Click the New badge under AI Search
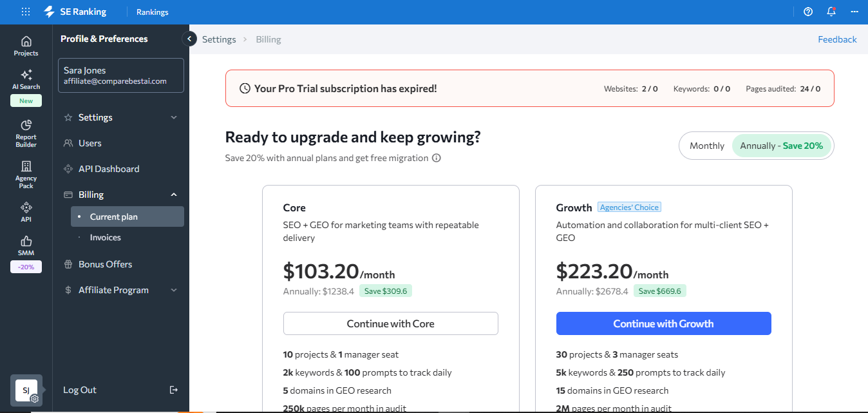The height and width of the screenshot is (413, 868). 26,101
